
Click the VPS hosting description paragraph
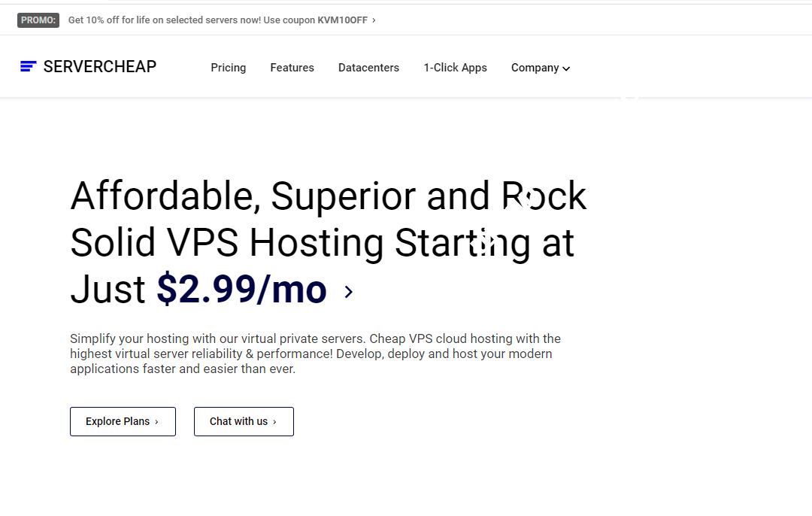coord(314,354)
